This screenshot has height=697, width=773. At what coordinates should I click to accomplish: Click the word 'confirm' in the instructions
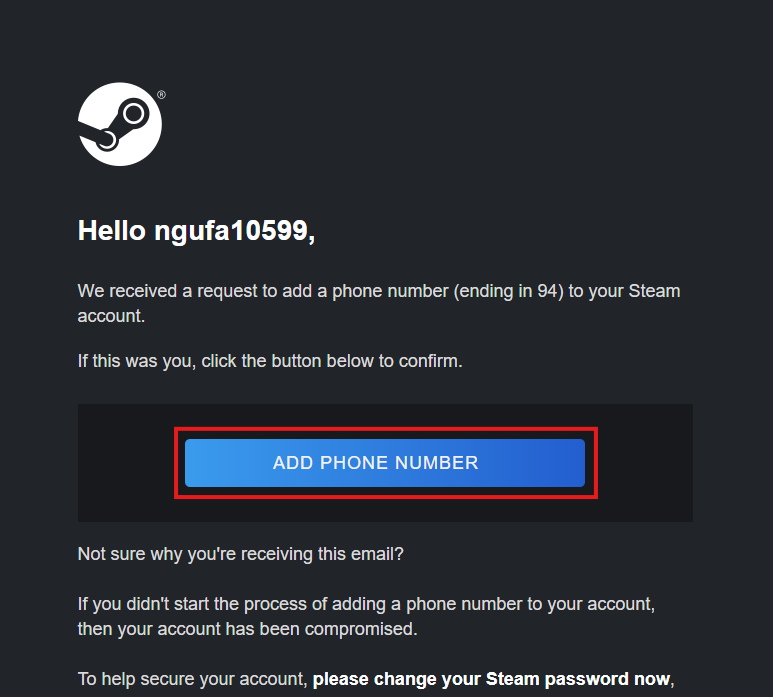point(428,361)
